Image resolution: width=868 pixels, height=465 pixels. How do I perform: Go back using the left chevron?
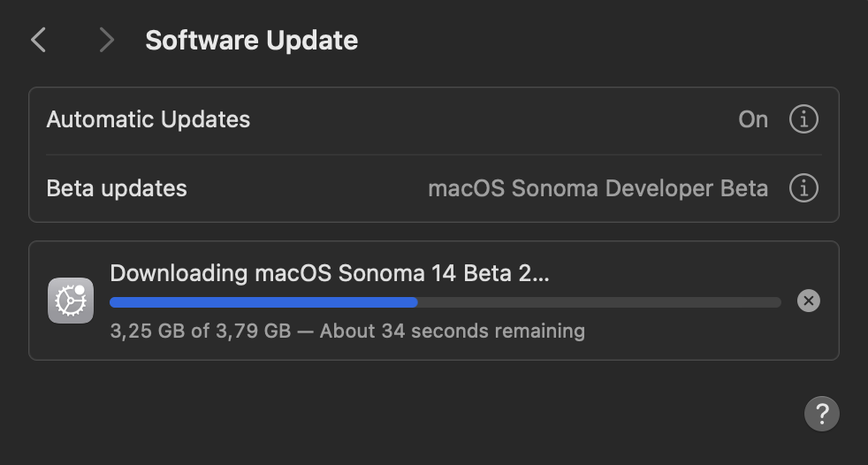click(x=38, y=40)
